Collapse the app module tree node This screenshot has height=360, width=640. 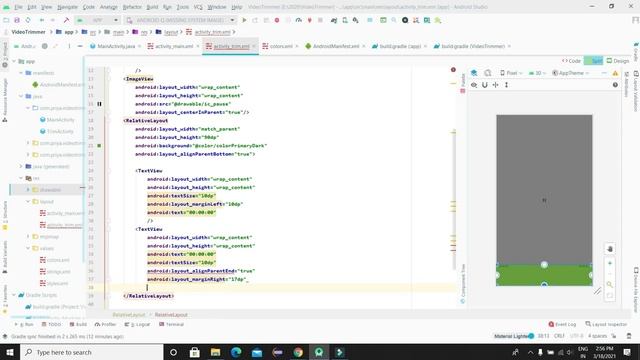click(14, 61)
